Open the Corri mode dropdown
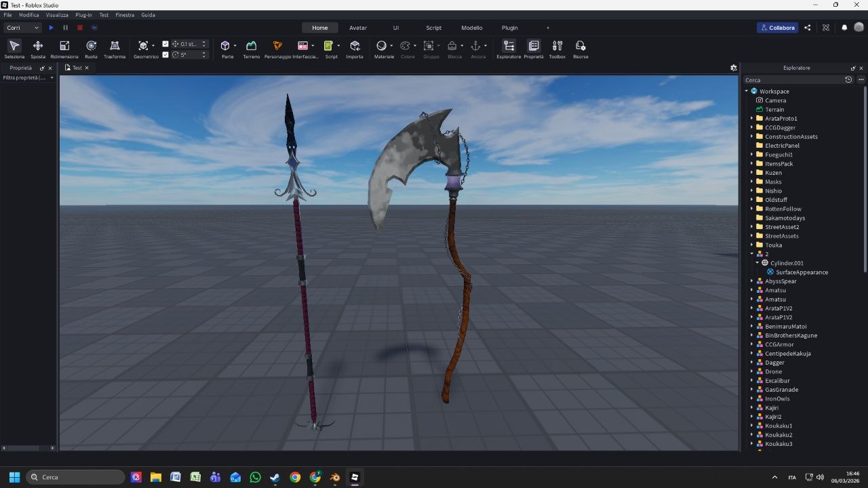 (22, 28)
